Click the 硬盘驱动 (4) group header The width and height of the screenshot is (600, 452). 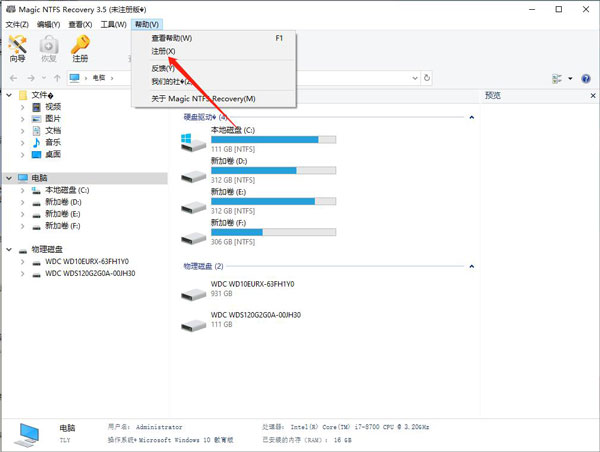[x=205, y=117]
